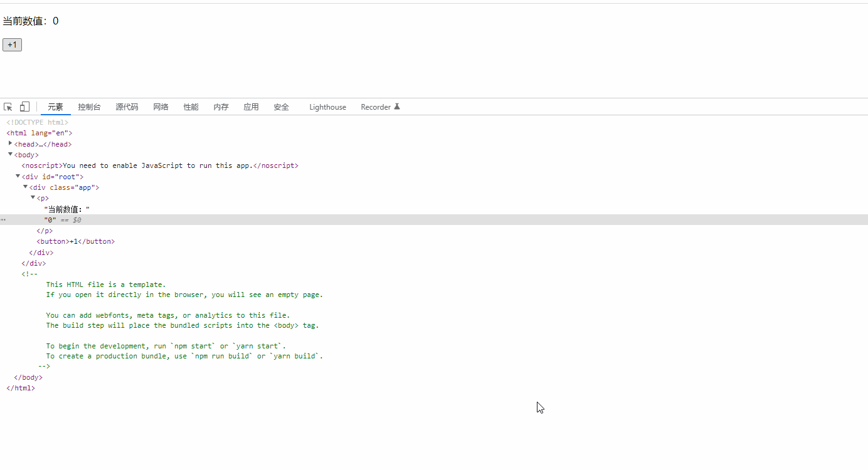Open the 网络 panel tab
The height and width of the screenshot is (470, 868).
pyautogui.click(x=161, y=107)
